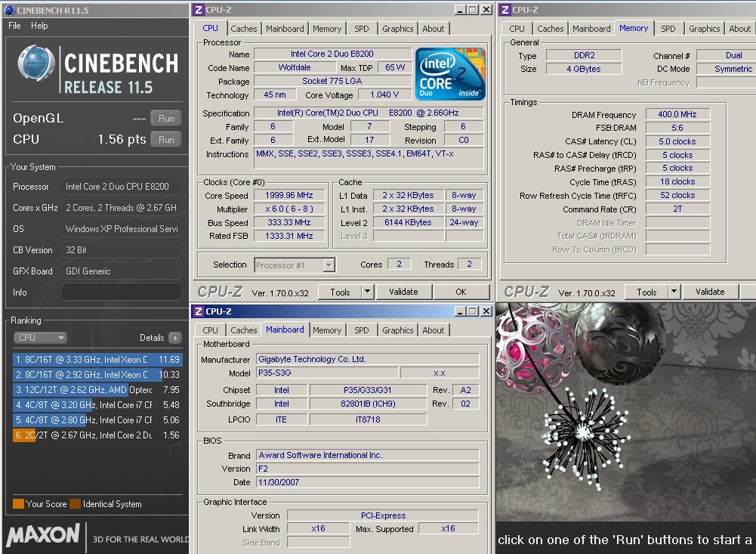Minimize the Mainboard CPU-Z window
The image size is (756, 554).
click(x=460, y=311)
